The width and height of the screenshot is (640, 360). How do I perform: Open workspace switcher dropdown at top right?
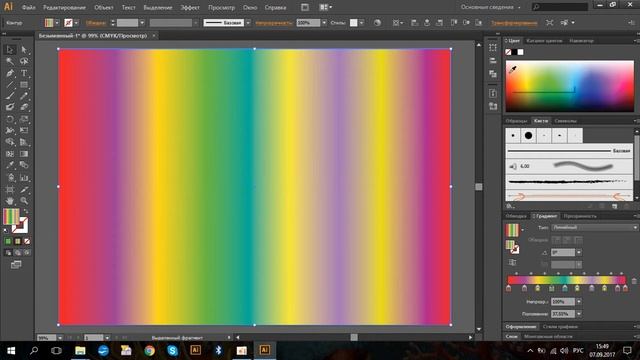pos(491,7)
